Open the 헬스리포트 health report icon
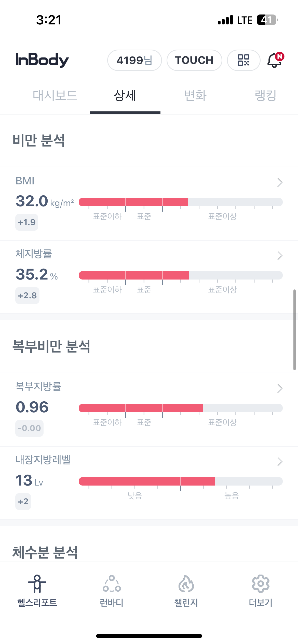 37,584
